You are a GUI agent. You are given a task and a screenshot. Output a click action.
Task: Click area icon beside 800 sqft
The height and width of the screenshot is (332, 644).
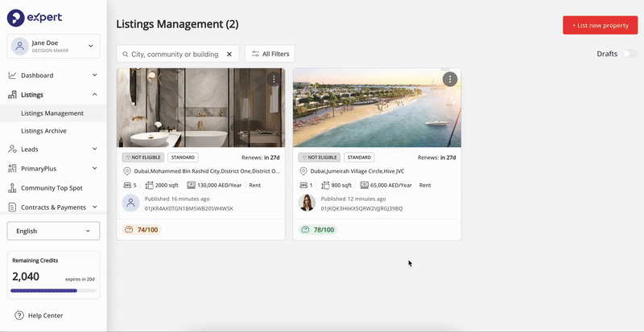pos(325,185)
